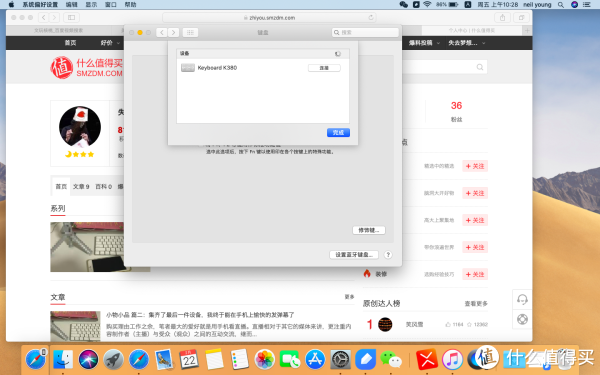Open iTunes from the Dock
Screen dimensions: 600x375
452,359
